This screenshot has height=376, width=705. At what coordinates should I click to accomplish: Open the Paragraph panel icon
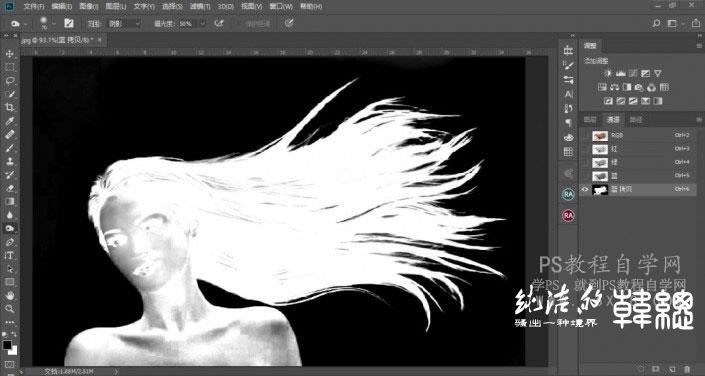point(569,122)
